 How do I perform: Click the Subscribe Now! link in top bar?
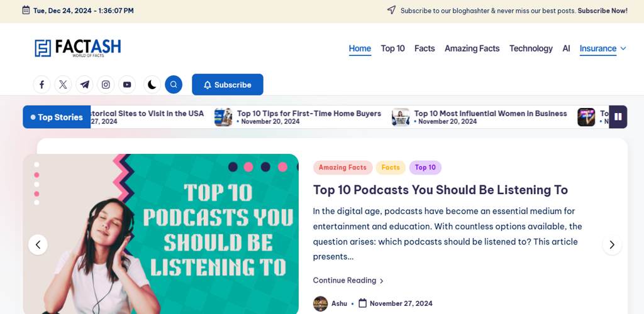click(x=602, y=11)
